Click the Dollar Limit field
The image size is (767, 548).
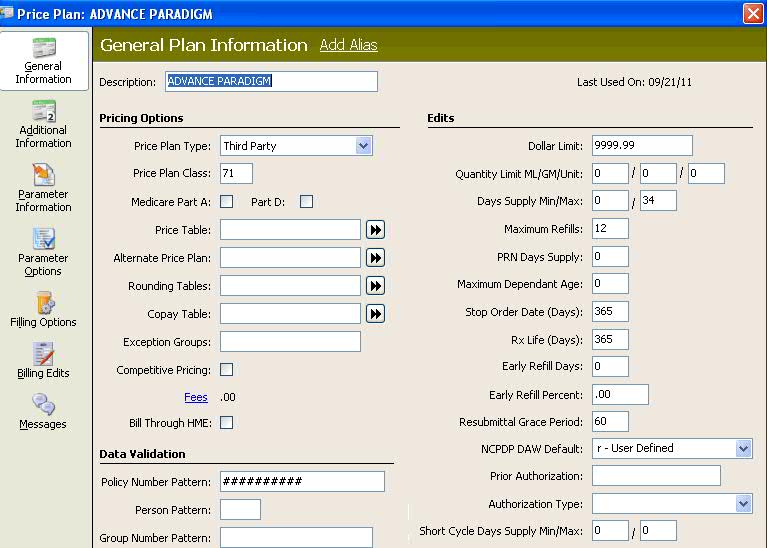coord(642,145)
